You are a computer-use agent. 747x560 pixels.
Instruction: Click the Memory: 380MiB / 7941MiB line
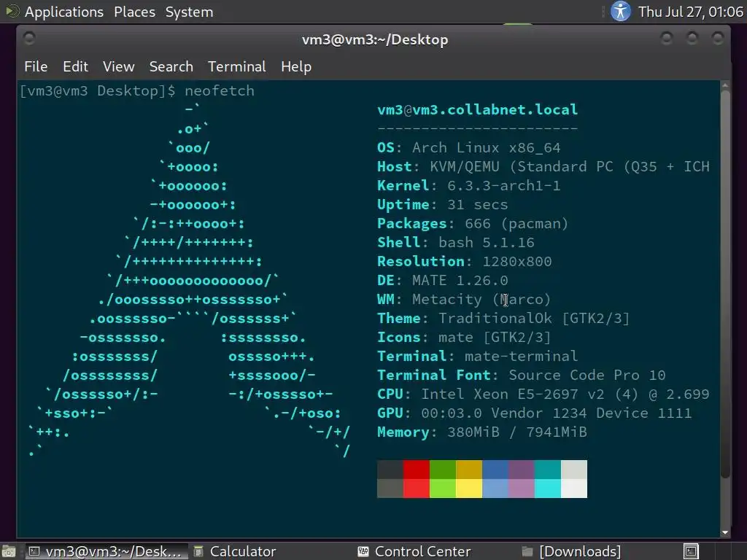(481, 432)
